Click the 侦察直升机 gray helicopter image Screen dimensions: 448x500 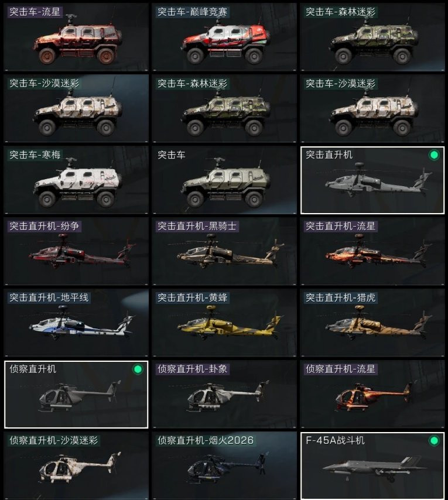(80, 396)
